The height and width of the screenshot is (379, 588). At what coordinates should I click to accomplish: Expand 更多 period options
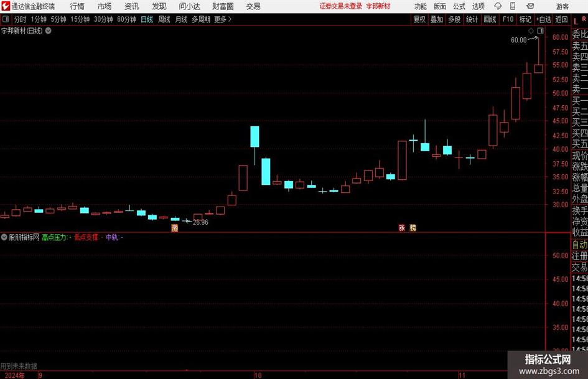[223, 19]
